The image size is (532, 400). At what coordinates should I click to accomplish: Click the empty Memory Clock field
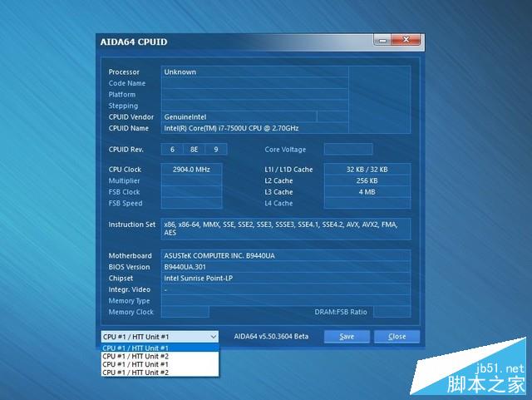[x=185, y=312]
